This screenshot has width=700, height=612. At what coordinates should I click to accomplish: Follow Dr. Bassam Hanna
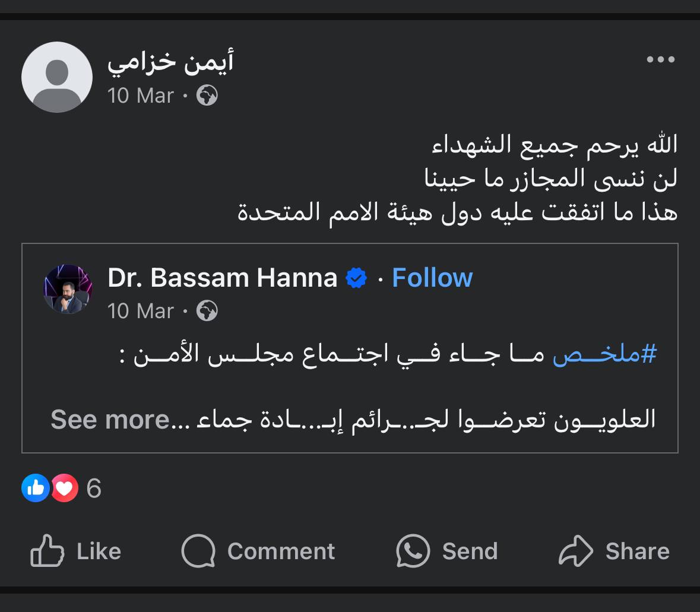[x=432, y=278]
